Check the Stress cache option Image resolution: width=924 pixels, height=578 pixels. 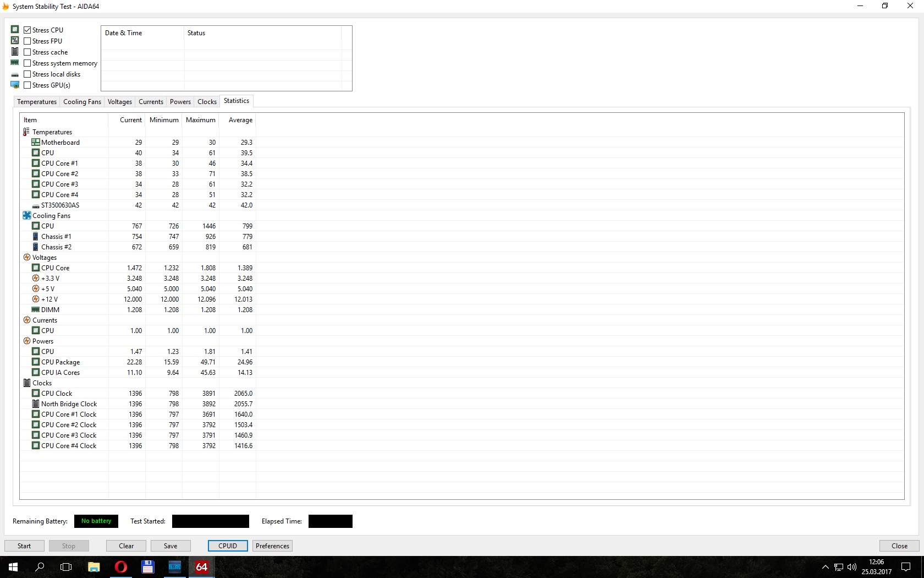click(27, 52)
